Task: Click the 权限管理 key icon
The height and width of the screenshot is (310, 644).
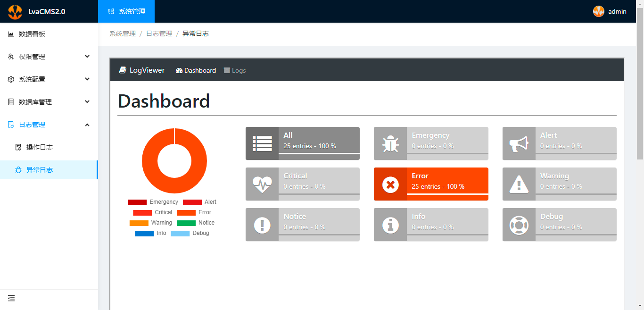Action: click(x=11, y=57)
